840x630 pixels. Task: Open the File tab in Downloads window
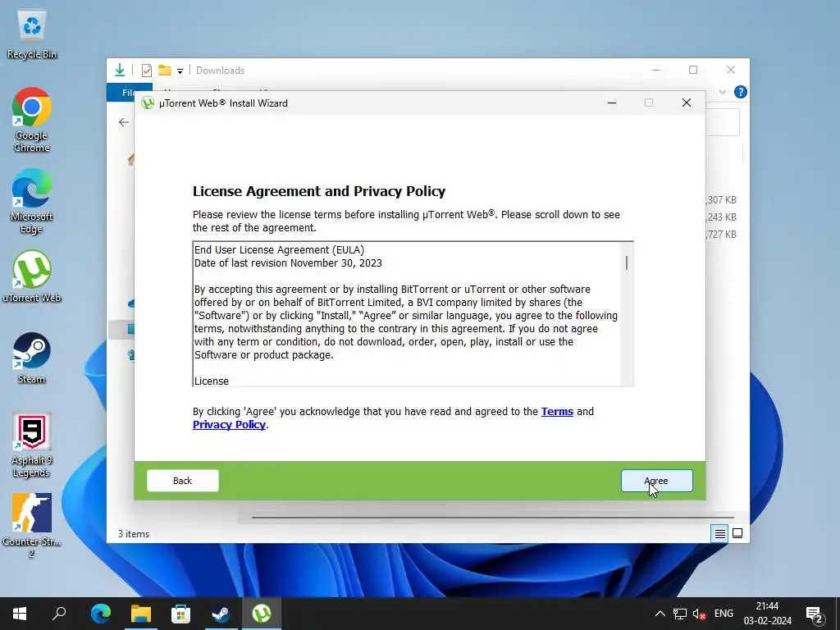point(129,92)
